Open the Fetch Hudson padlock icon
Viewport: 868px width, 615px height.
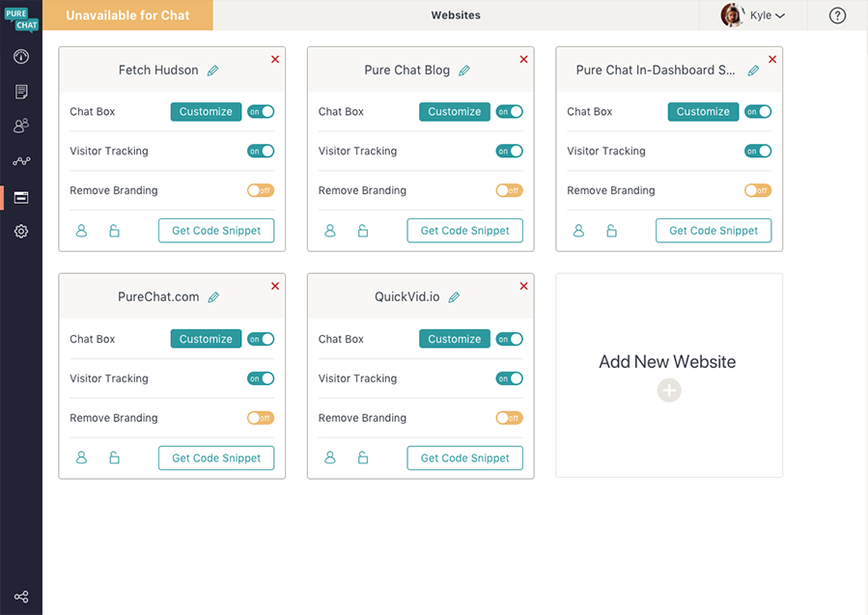(114, 231)
